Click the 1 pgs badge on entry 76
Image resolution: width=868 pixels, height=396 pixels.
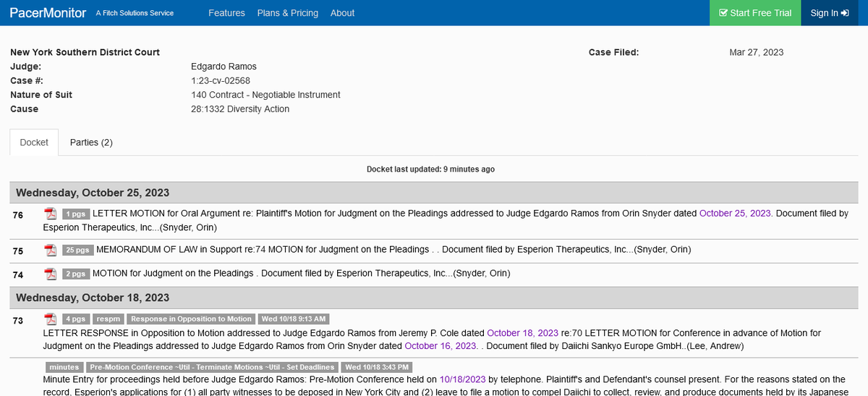75,214
